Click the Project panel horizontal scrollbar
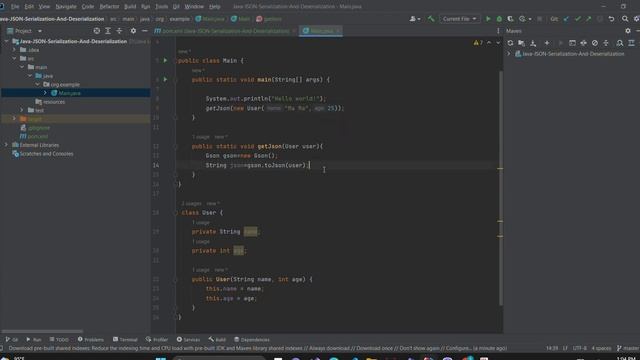Viewport: 640px width, 360px height. (42, 331)
